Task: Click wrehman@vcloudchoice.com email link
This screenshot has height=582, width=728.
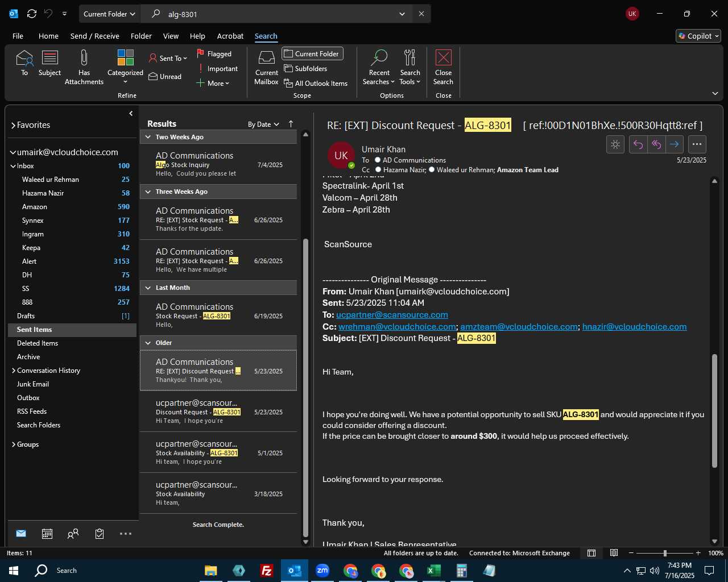Action: [397, 326]
